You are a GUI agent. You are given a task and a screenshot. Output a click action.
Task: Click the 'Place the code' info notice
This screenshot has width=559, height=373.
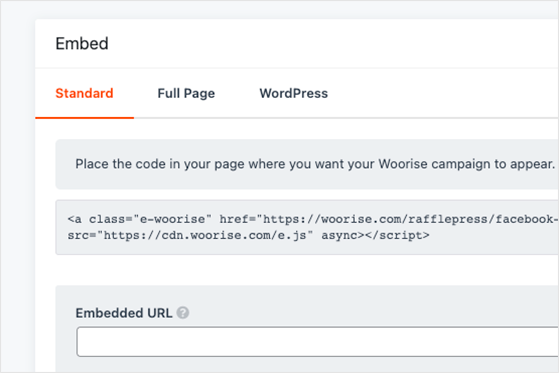307,164
